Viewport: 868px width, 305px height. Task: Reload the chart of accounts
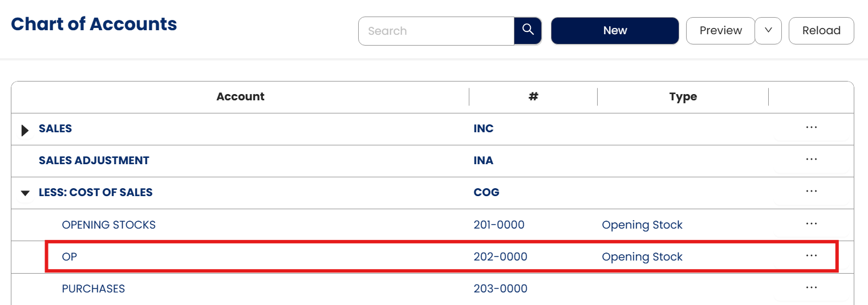(821, 31)
